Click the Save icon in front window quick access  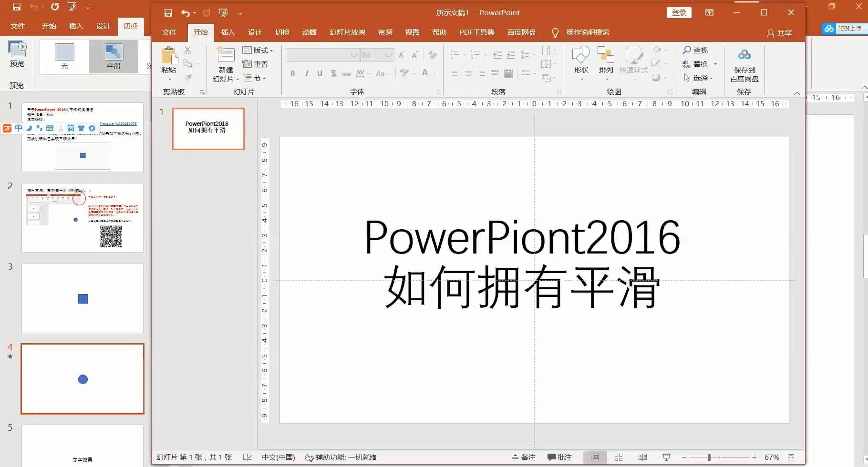click(168, 13)
